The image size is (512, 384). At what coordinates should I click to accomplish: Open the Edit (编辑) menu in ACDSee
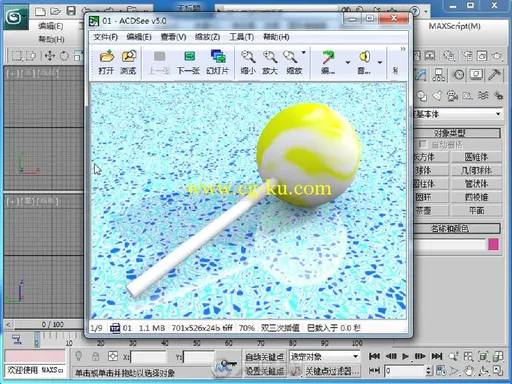tap(139, 37)
